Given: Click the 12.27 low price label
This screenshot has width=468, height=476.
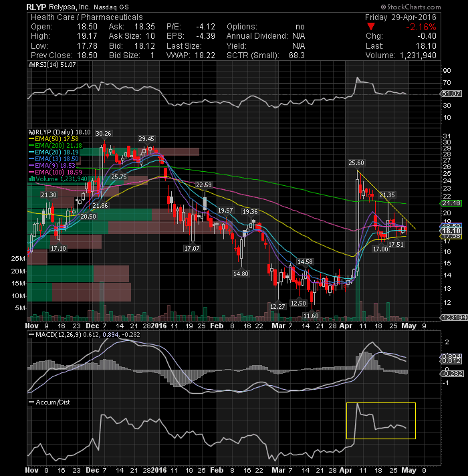Looking at the screenshot, I should [277, 306].
